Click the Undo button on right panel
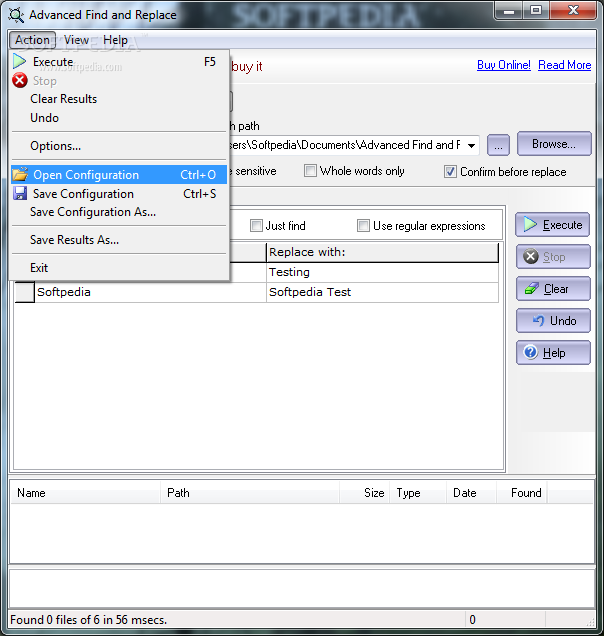 click(553, 321)
